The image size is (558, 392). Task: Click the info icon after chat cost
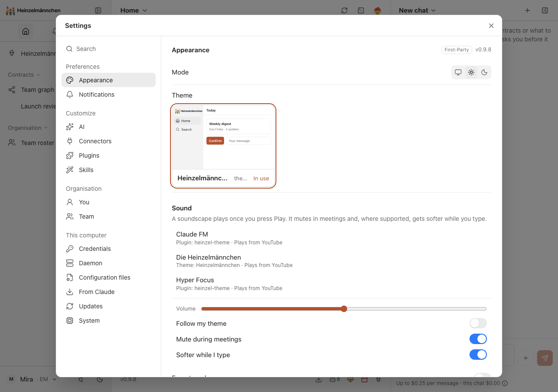pos(505,383)
